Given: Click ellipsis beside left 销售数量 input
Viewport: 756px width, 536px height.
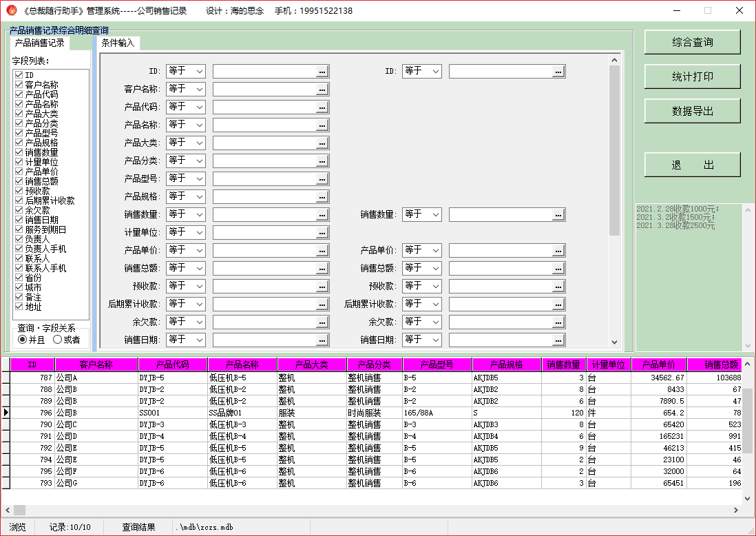Looking at the screenshot, I should [322, 215].
